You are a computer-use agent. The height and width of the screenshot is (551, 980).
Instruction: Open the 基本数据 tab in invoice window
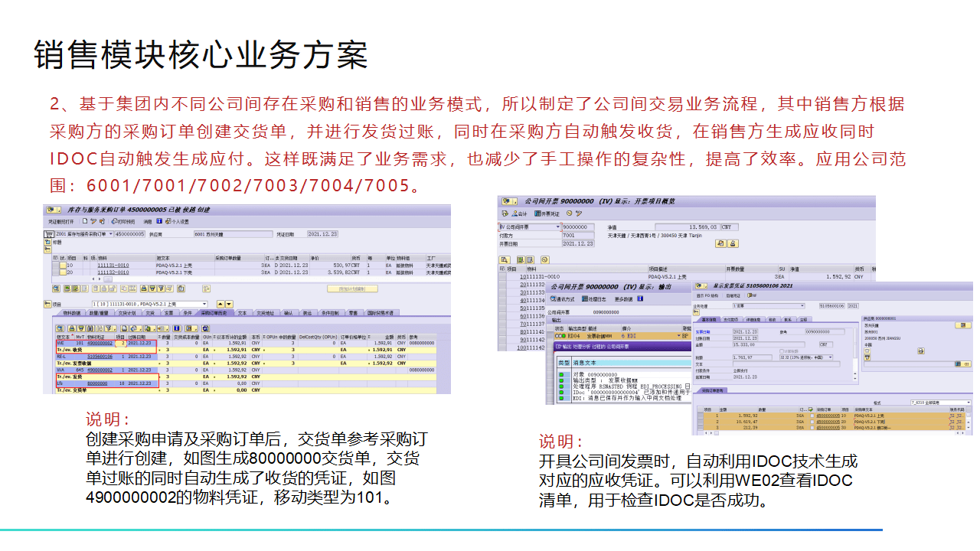coord(709,320)
